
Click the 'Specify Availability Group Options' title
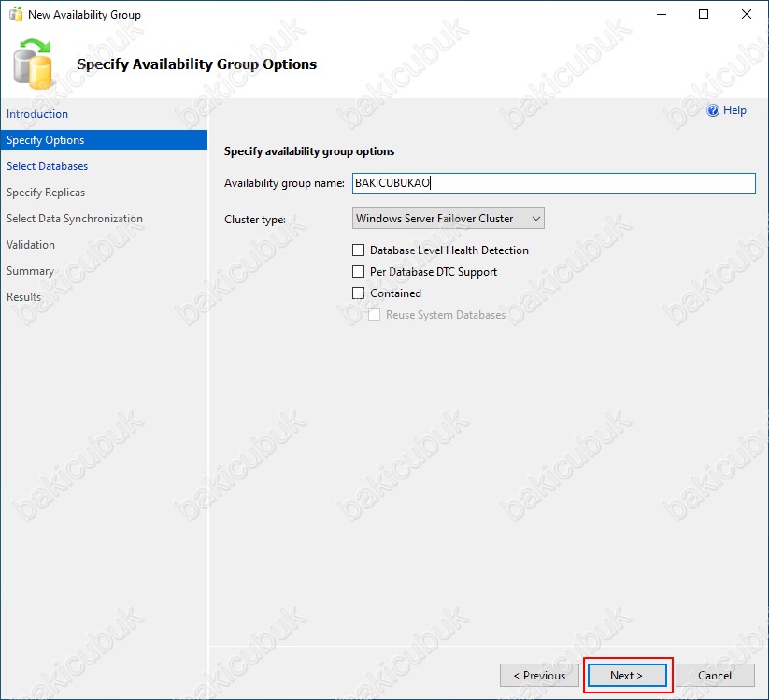coord(196,64)
